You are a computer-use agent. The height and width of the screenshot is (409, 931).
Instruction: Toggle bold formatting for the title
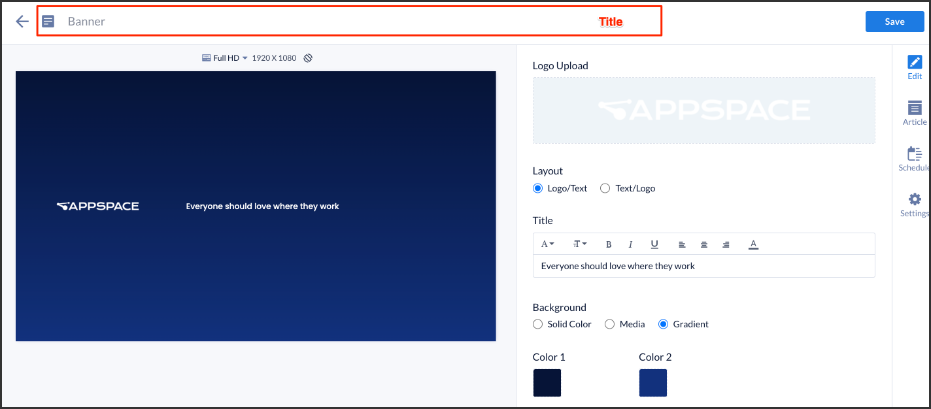pyautogui.click(x=609, y=244)
